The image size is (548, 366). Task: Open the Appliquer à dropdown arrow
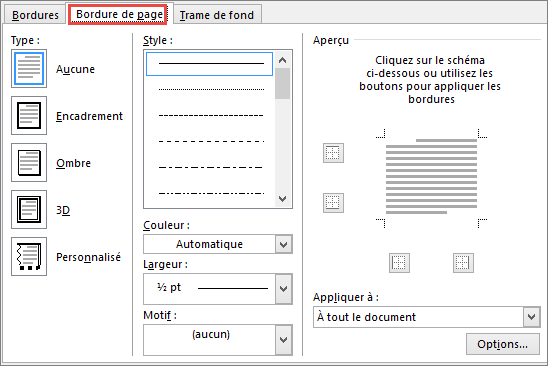click(x=532, y=317)
